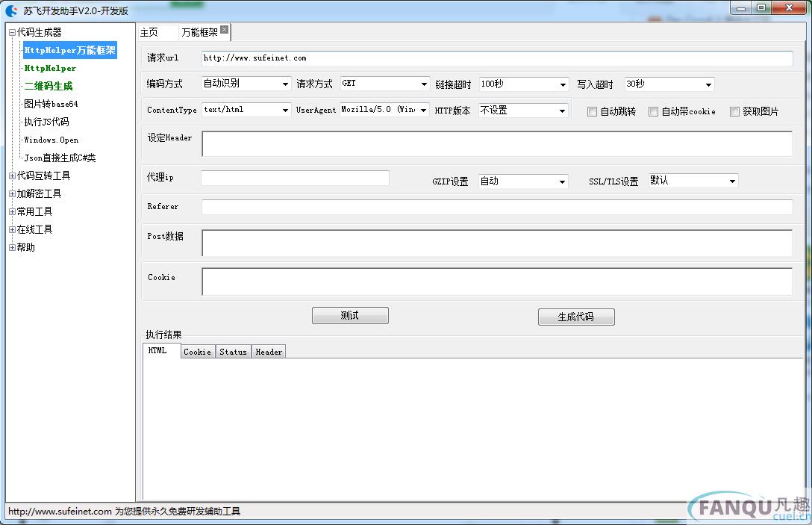The image size is (812, 525).
Task: Check the 自动带cookie option
Action: pyautogui.click(x=654, y=111)
